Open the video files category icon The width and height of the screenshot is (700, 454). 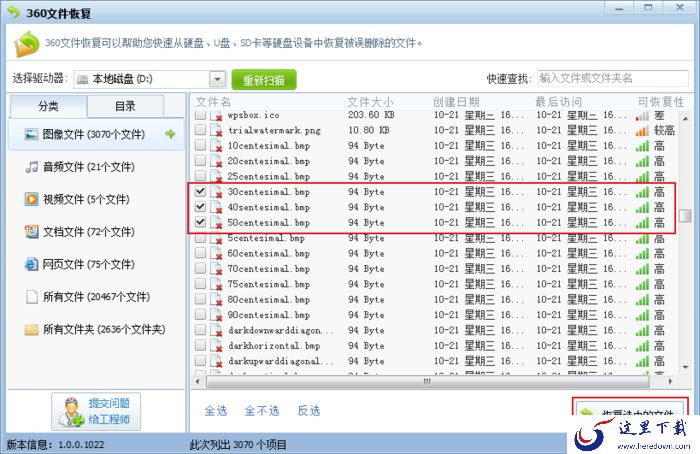(x=31, y=199)
